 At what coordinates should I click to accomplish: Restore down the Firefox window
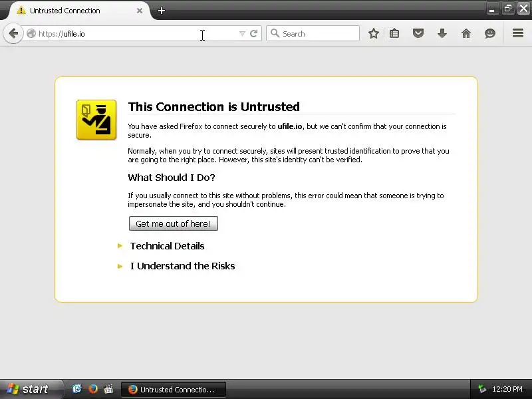click(508, 9)
